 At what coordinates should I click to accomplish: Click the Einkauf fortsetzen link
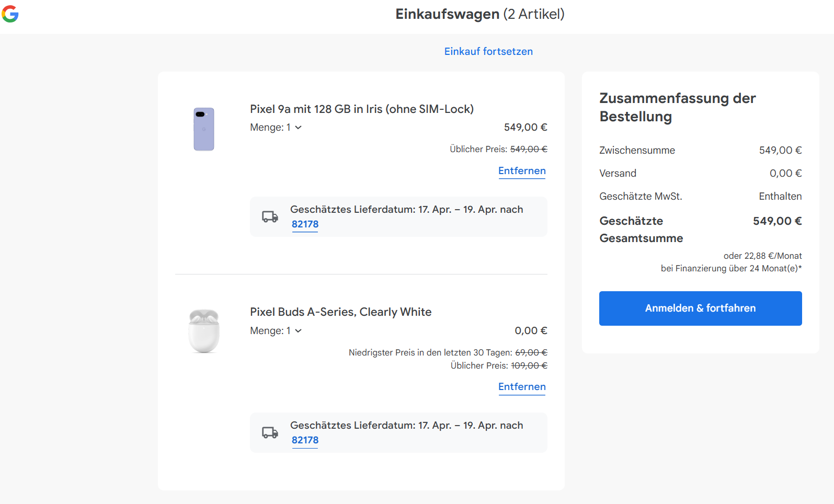[488, 51]
